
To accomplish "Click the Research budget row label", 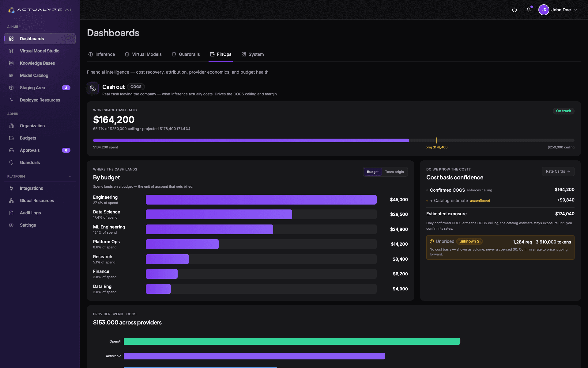I will pyautogui.click(x=103, y=257).
